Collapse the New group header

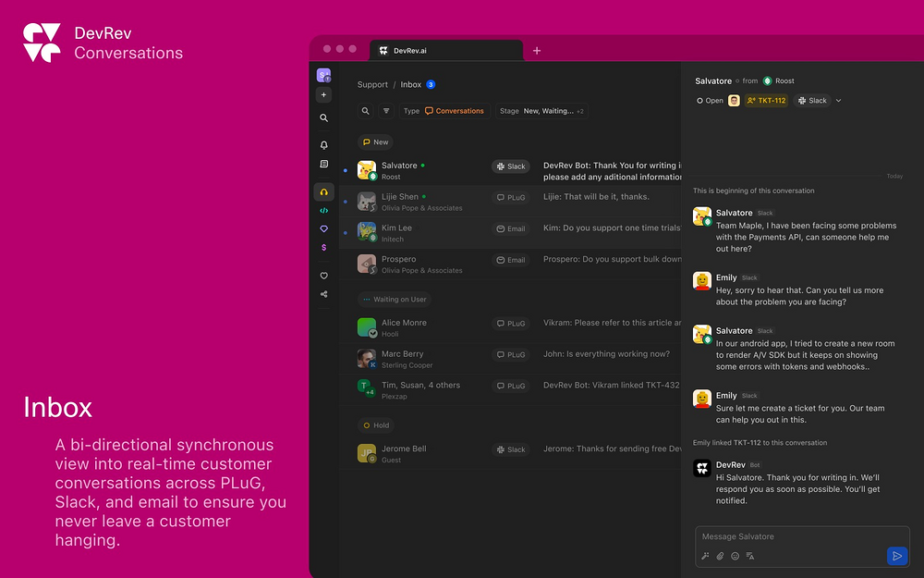375,142
